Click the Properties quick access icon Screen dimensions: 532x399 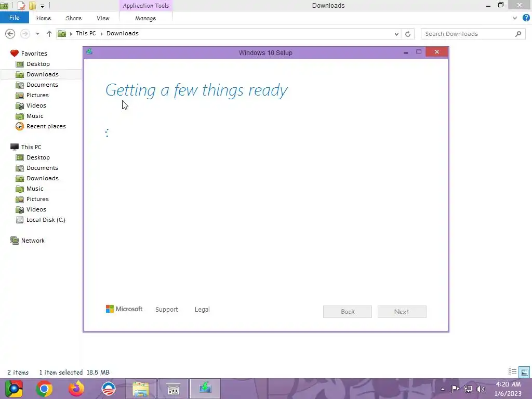point(21,6)
